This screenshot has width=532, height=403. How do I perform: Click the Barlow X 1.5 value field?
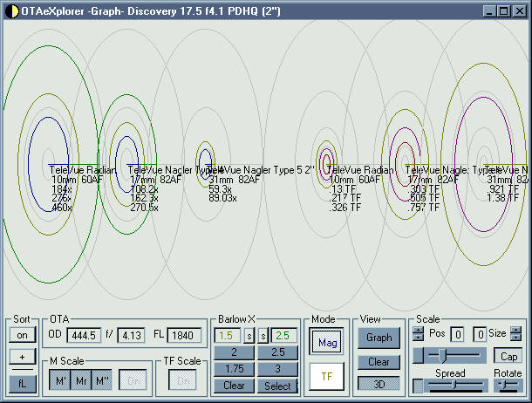[228, 336]
